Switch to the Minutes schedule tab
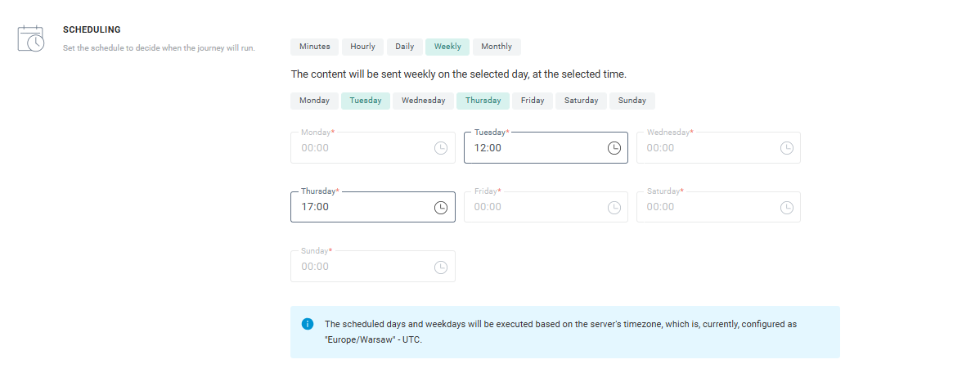The height and width of the screenshot is (373, 980). 314,47
